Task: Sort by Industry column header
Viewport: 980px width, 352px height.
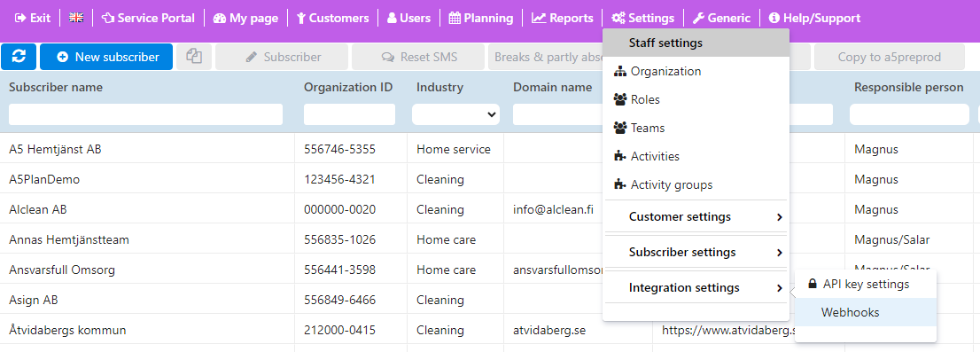Action: point(440,88)
